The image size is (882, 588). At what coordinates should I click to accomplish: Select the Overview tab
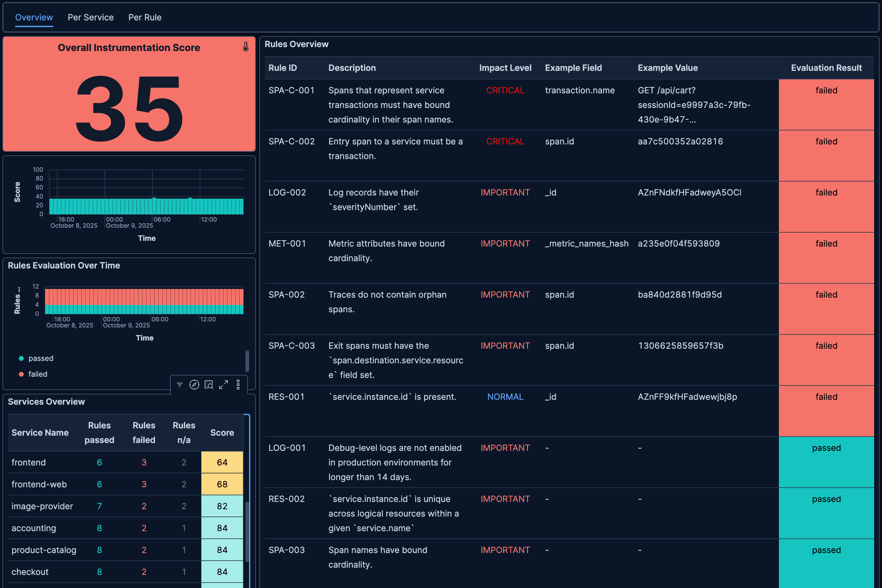pyautogui.click(x=34, y=17)
